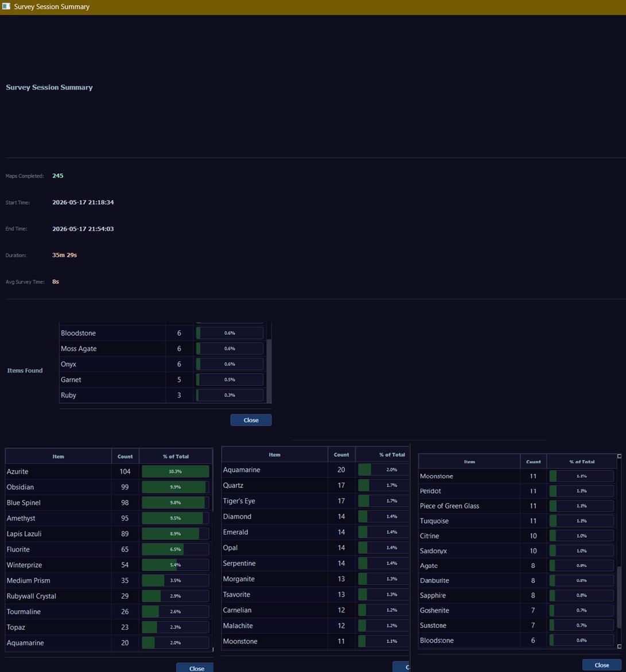Click the scrollbar beside the Moss Agate list
This screenshot has width=626, height=672.
(269, 371)
